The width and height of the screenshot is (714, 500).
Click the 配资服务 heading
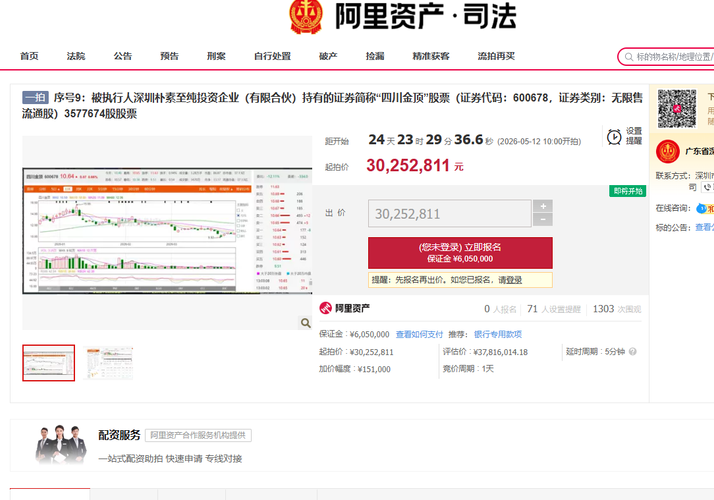(x=119, y=435)
